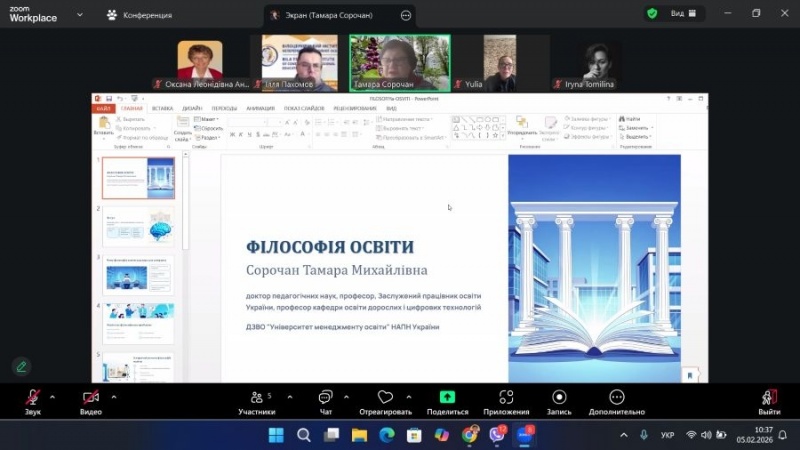This screenshot has width=800, height=450.
Task: Open the Отреагировать reactions menu
Action: pos(385,398)
